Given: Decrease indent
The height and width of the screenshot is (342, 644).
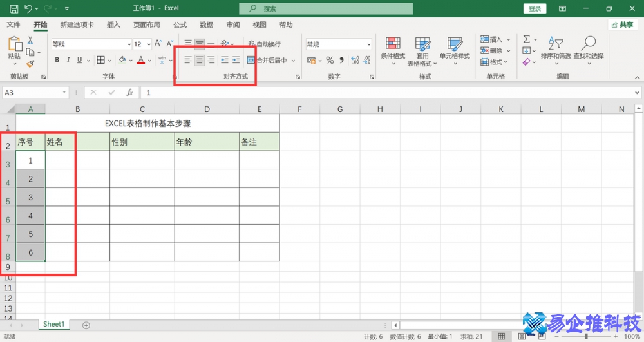Looking at the screenshot, I should pyautogui.click(x=225, y=61).
